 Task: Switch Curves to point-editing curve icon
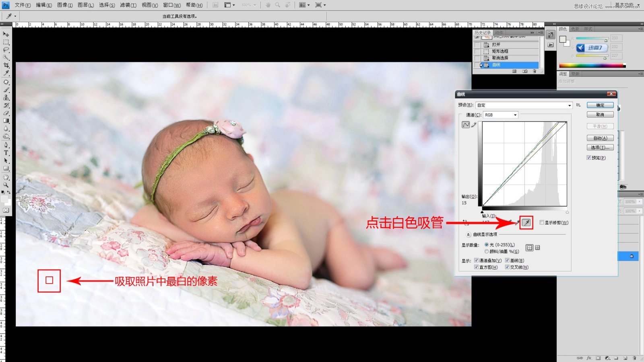[466, 125]
